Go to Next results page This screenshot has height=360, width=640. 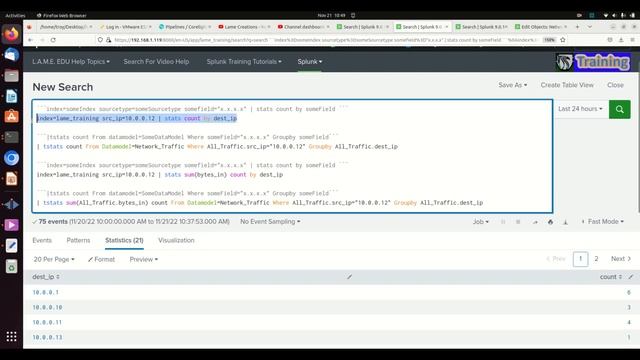click(x=621, y=259)
